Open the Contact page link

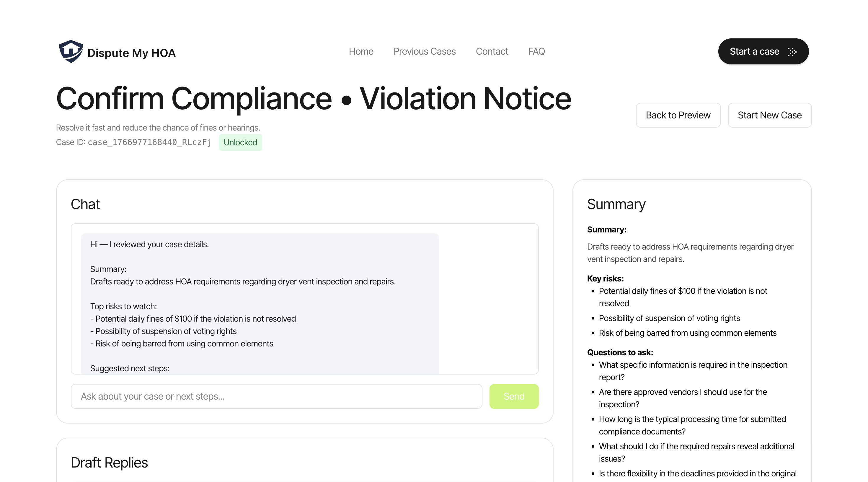click(x=492, y=51)
